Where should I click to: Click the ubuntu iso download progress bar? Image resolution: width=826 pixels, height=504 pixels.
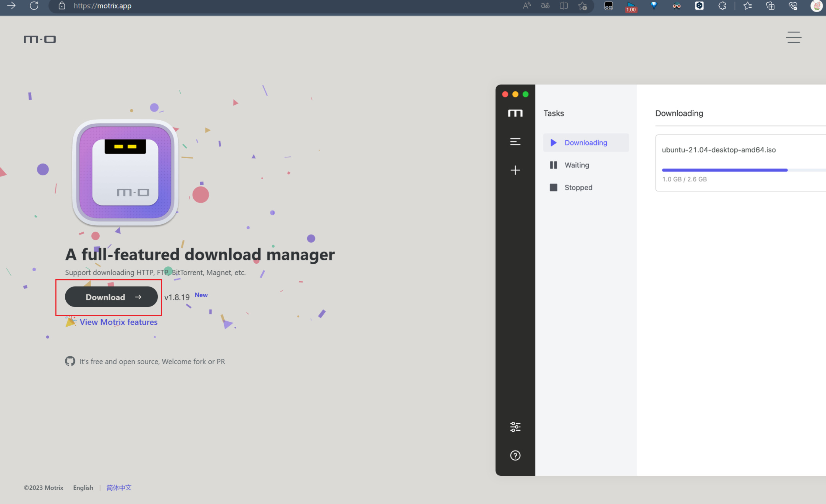(724, 170)
